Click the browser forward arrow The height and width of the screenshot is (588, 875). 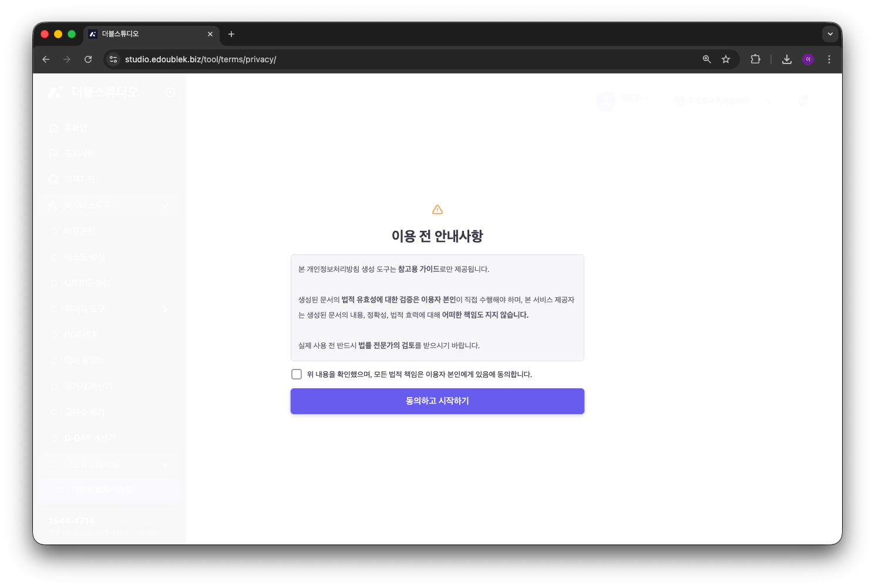tap(67, 59)
